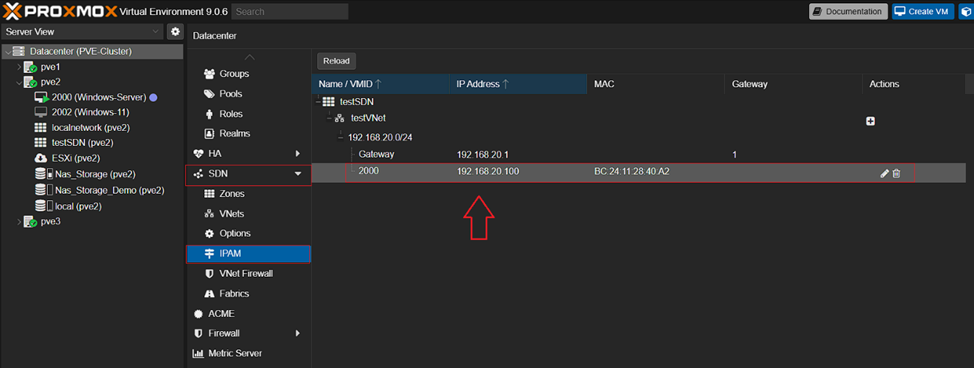Collapse the pve2 node arrow
The image size is (974, 368).
[19, 82]
